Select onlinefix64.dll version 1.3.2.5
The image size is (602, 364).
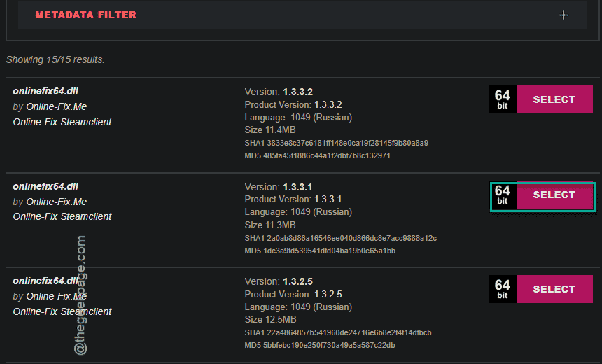point(554,289)
